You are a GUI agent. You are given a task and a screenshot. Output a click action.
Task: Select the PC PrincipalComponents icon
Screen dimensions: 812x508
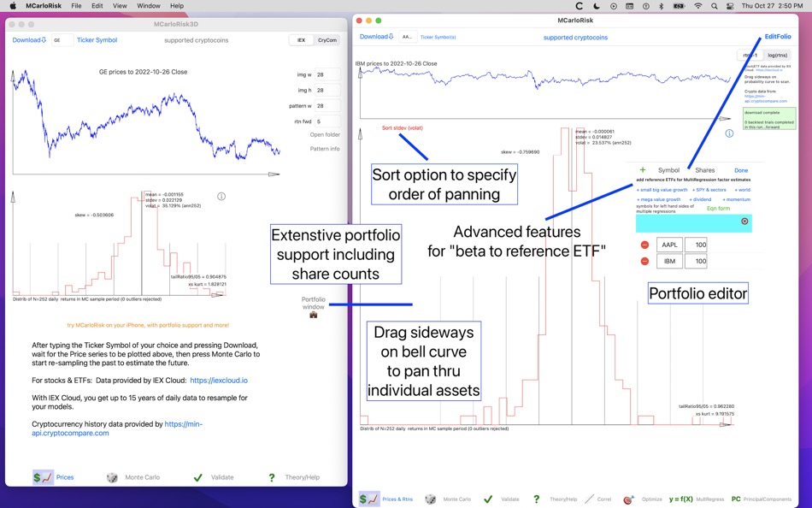pyautogui.click(x=736, y=499)
